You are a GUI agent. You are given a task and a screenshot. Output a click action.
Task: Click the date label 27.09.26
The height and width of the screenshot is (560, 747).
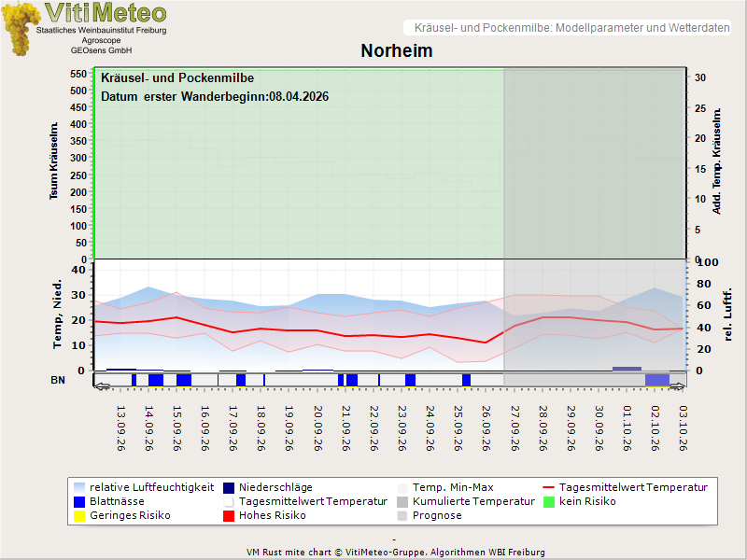click(514, 428)
